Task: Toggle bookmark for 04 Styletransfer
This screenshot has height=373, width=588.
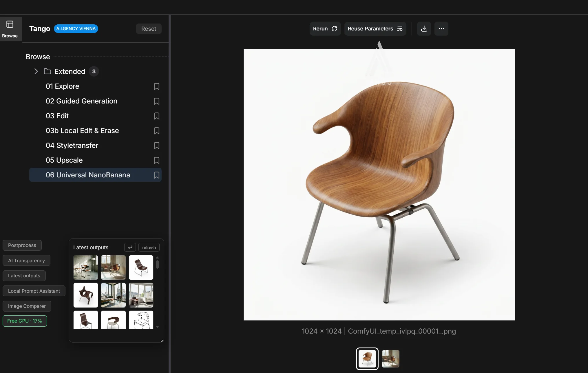Action: click(156, 145)
